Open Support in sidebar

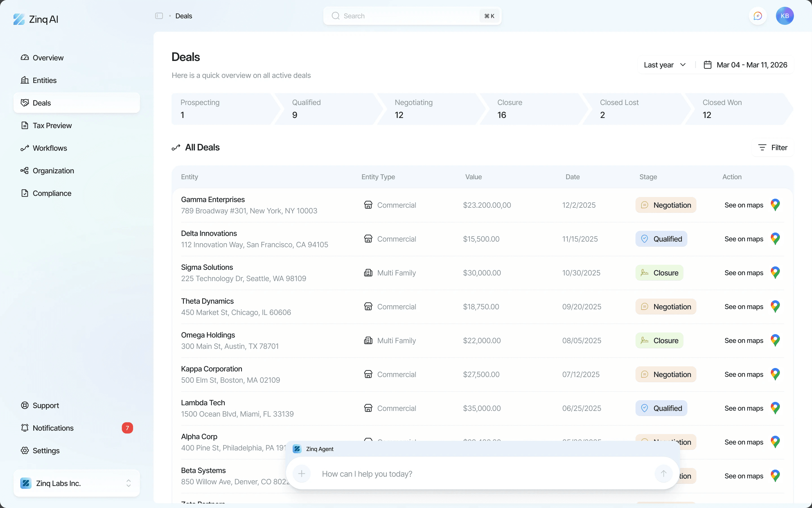tap(76, 406)
